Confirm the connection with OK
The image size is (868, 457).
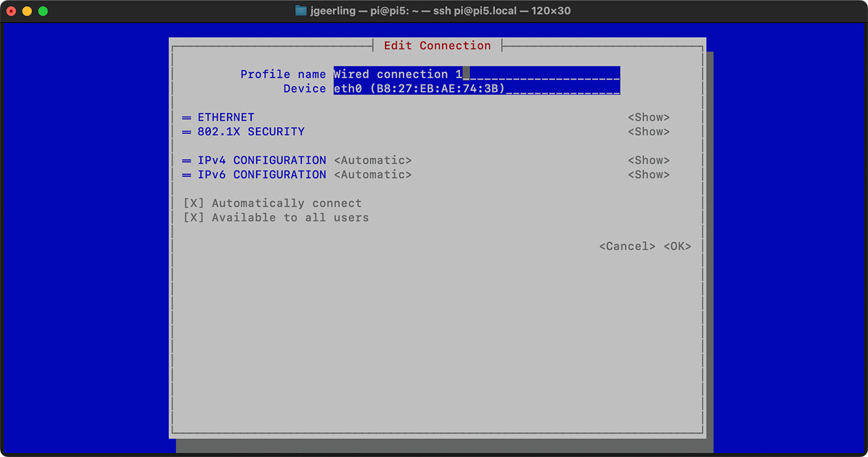coord(677,246)
